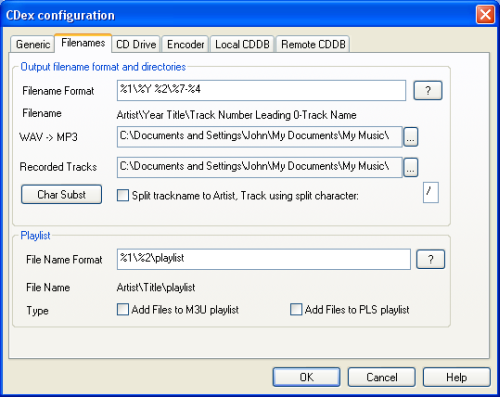Open Help for this dialog

click(457, 377)
